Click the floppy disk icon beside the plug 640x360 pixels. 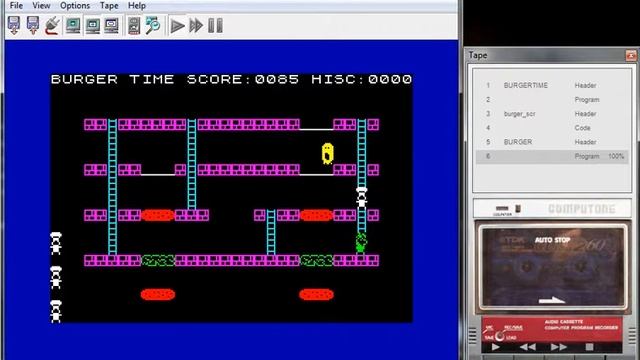tap(33, 25)
